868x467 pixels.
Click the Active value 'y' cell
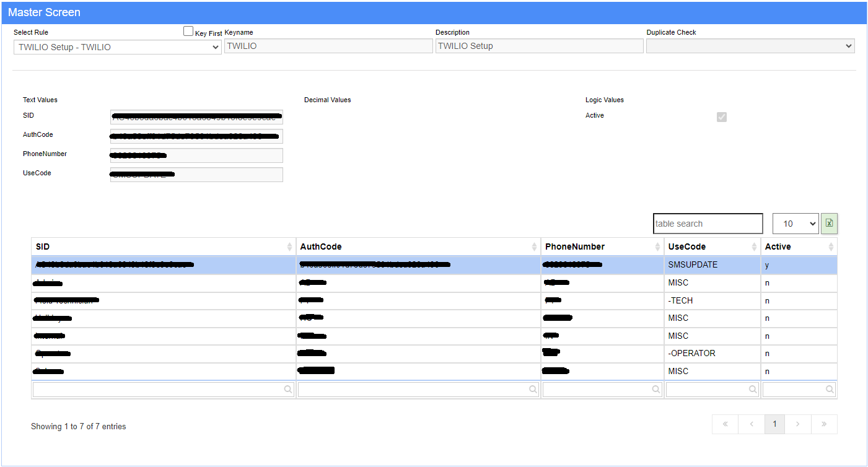799,265
